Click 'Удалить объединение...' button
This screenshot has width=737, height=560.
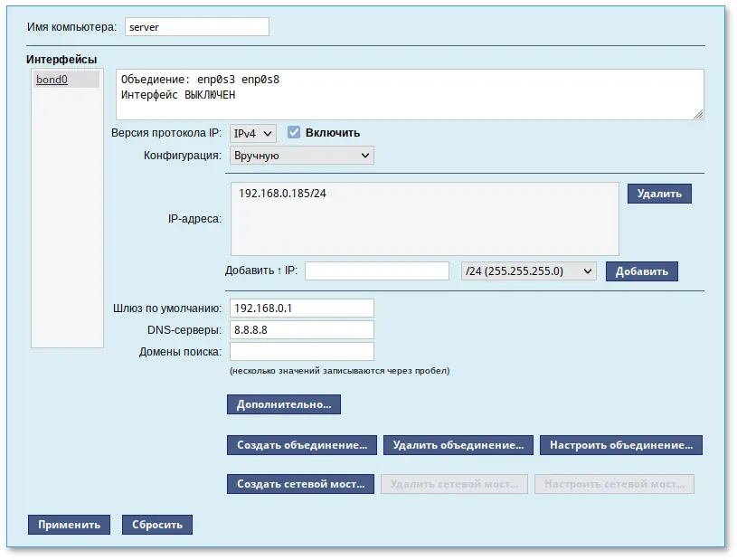(458, 445)
